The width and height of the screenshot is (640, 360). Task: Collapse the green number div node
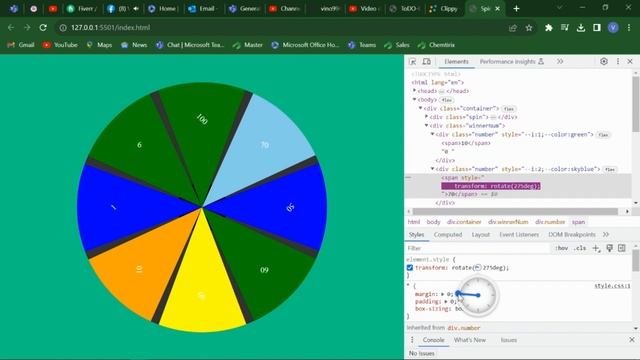pyautogui.click(x=432, y=134)
